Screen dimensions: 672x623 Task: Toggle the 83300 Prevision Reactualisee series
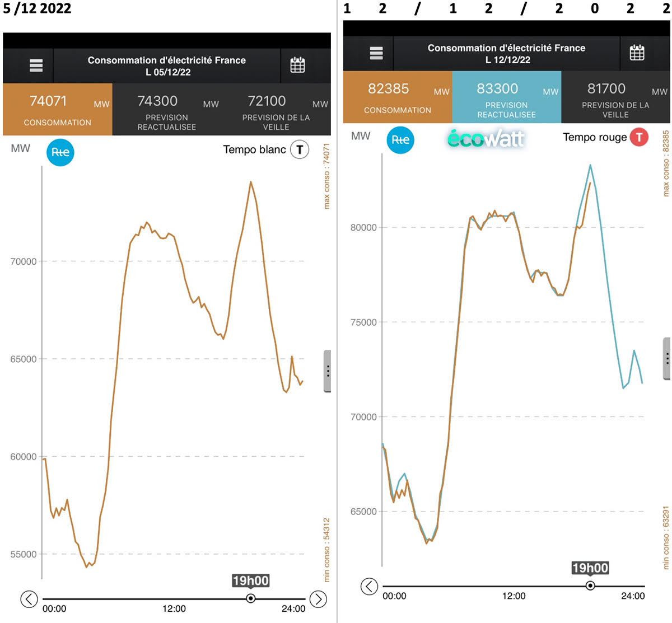tap(506, 97)
